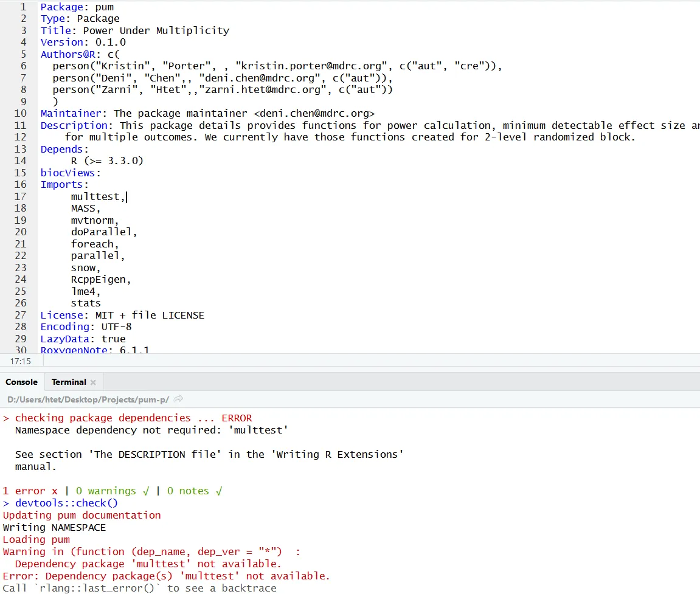Switch to the Console tab
This screenshot has height=594, width=700.
(x=21, y=382)
